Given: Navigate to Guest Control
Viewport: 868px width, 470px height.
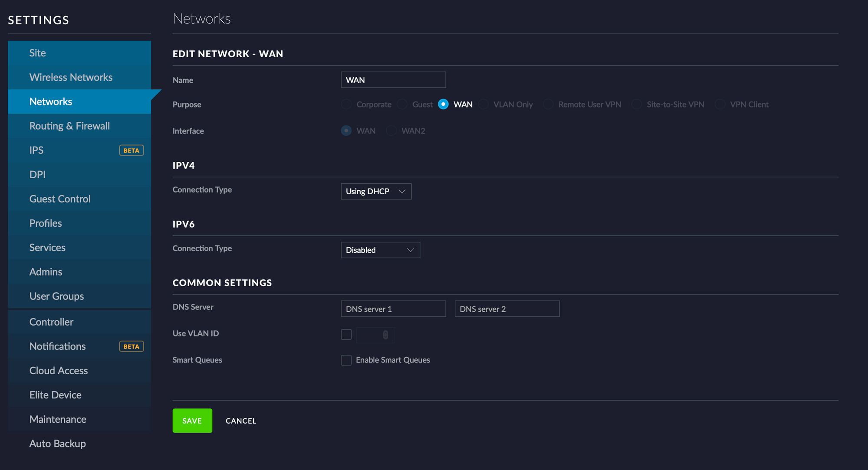Looking at the screenshot, I should pyautogui.click(x=79, y=199).
